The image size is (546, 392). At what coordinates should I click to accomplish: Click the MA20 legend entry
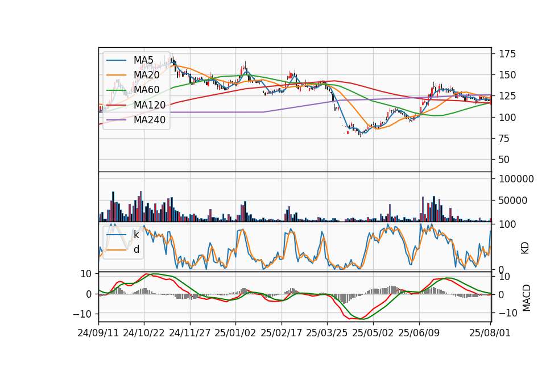[133, 75]
